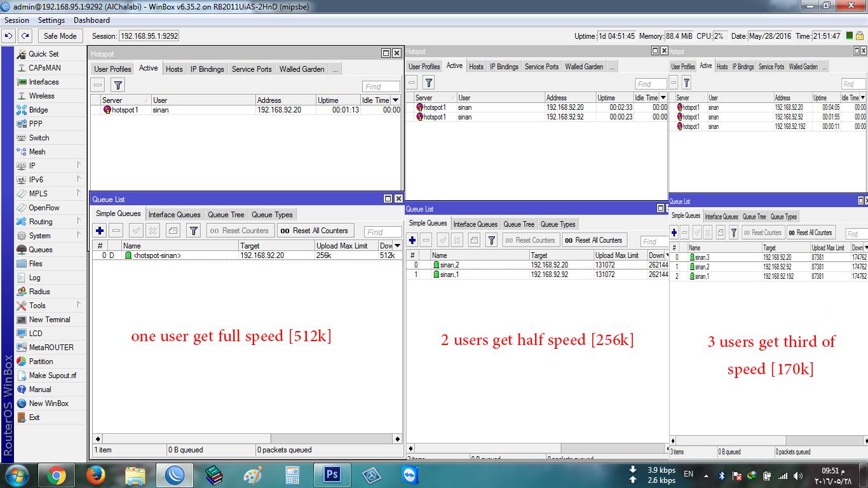Open Files in the sidebar
Image resolution: width=868 pixels, height=488 pixels.
coord(36,264)
